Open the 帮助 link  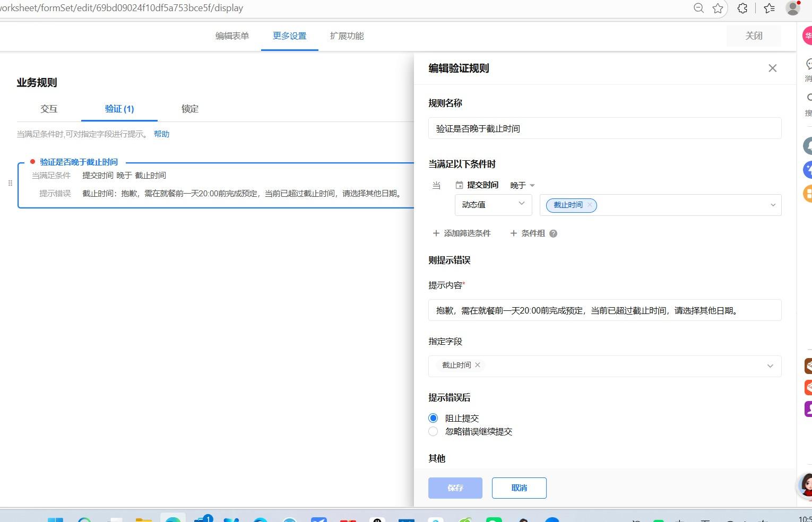[162, 134]
